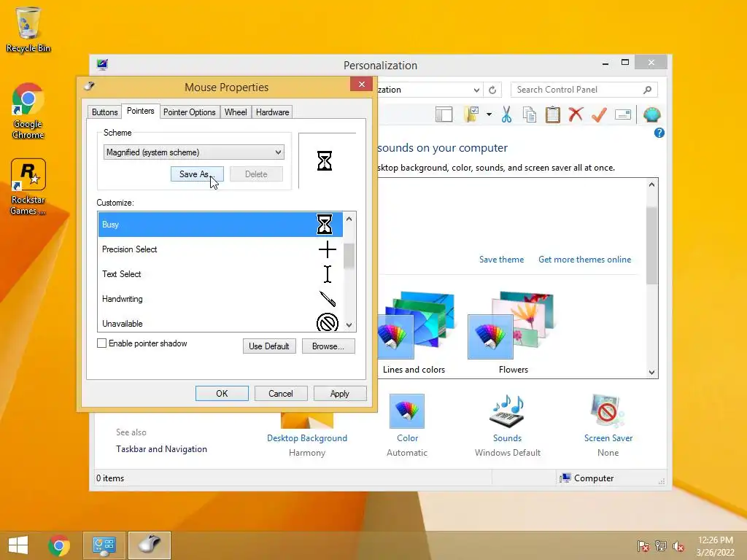747x560 pixels.
Task: Enable pointer shadow checkbox
Action: [101, 343]
